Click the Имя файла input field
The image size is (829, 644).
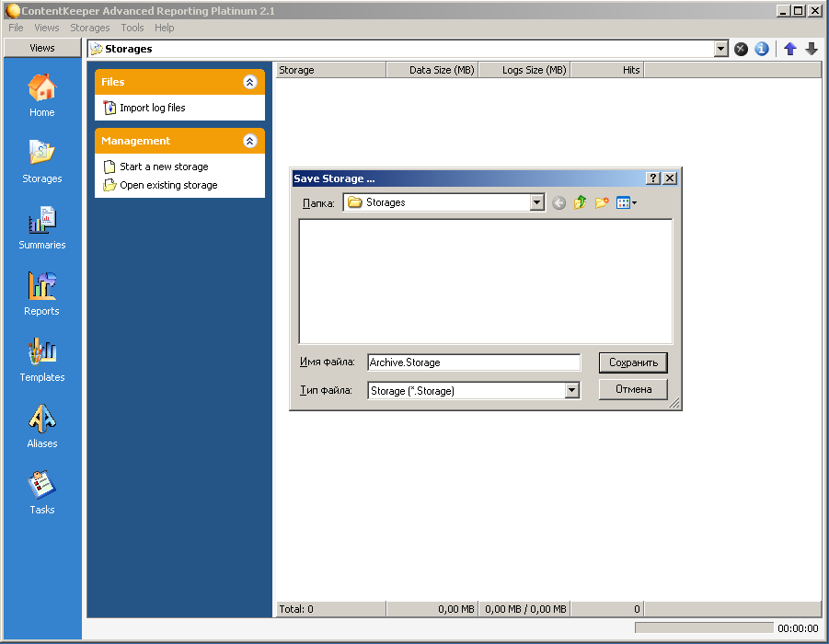pyautogui.click(x=474, y=362)
